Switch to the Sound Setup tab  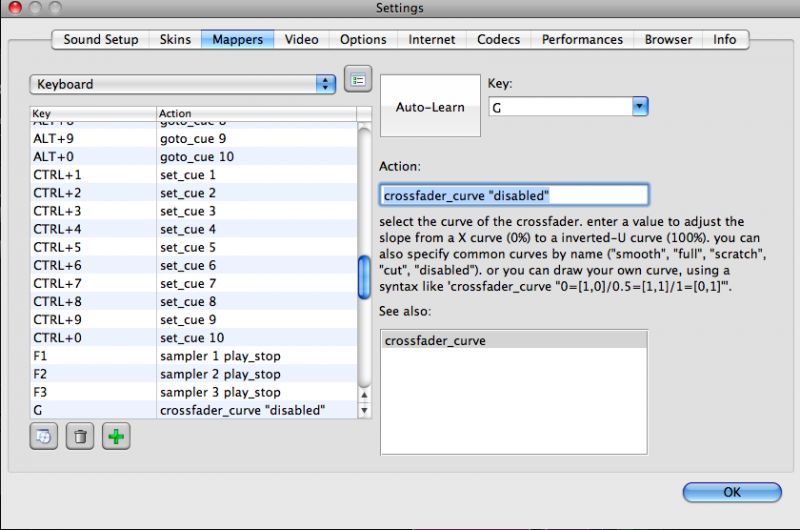101,40
